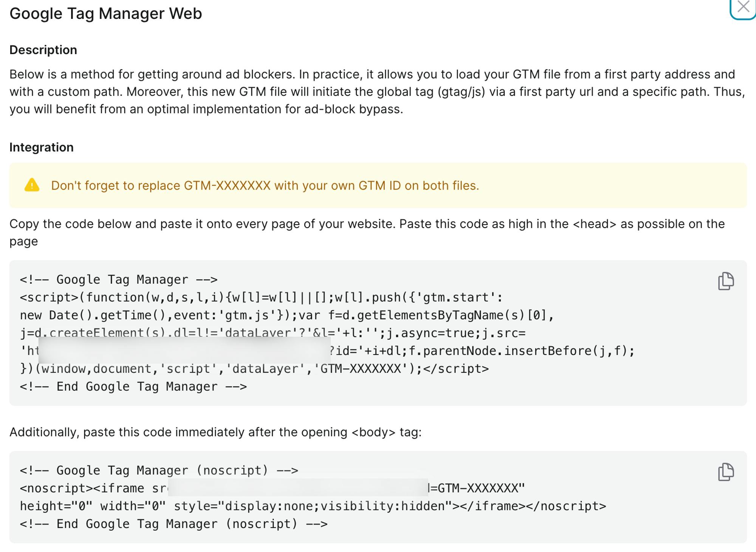
Task: Click '<!-- End Google Tag Manager (noscript) -->' line
Action: click(x=174, y=524)
